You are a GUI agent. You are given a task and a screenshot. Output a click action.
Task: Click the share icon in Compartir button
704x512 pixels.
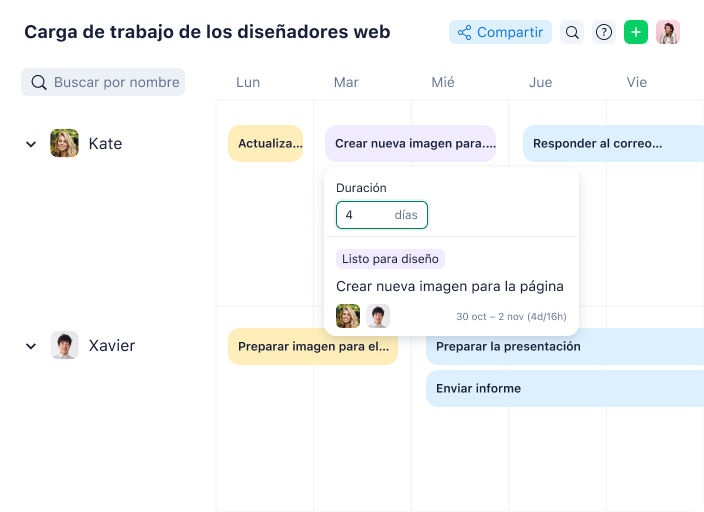click(x=464, y=32)
